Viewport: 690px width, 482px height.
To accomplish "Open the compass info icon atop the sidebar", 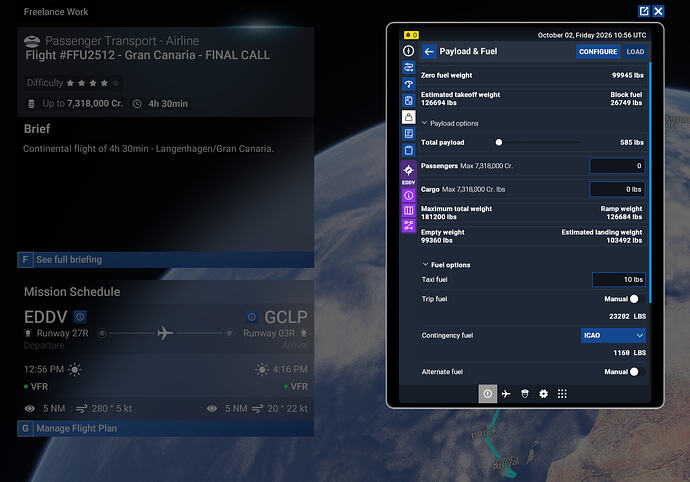I will point(408,51).
